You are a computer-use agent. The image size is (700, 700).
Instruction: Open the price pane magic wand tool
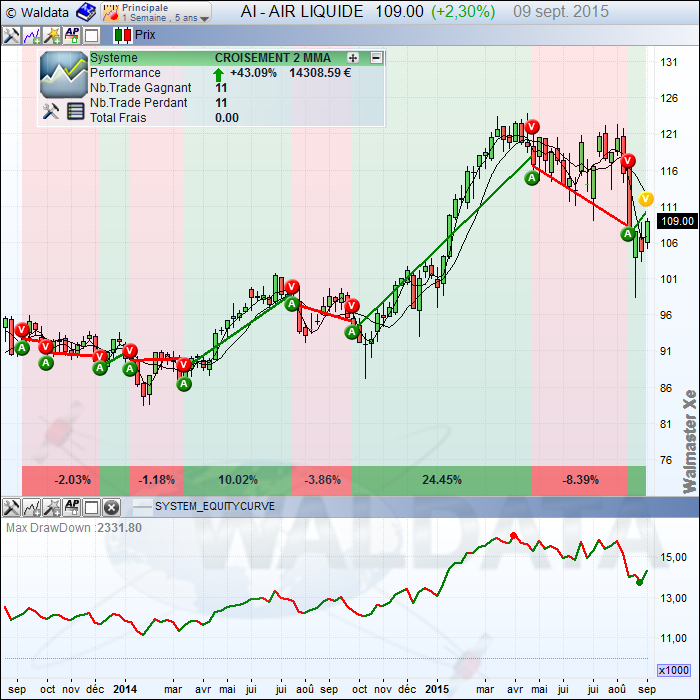[x=52, y=35]
